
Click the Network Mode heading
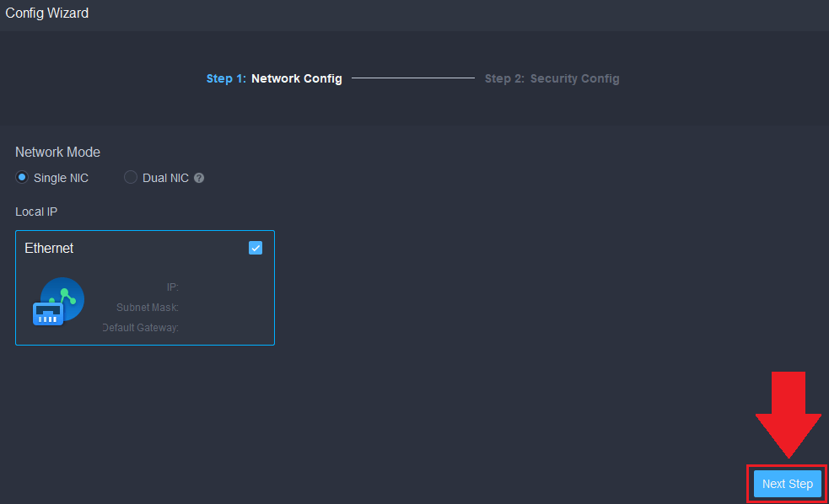57,153
